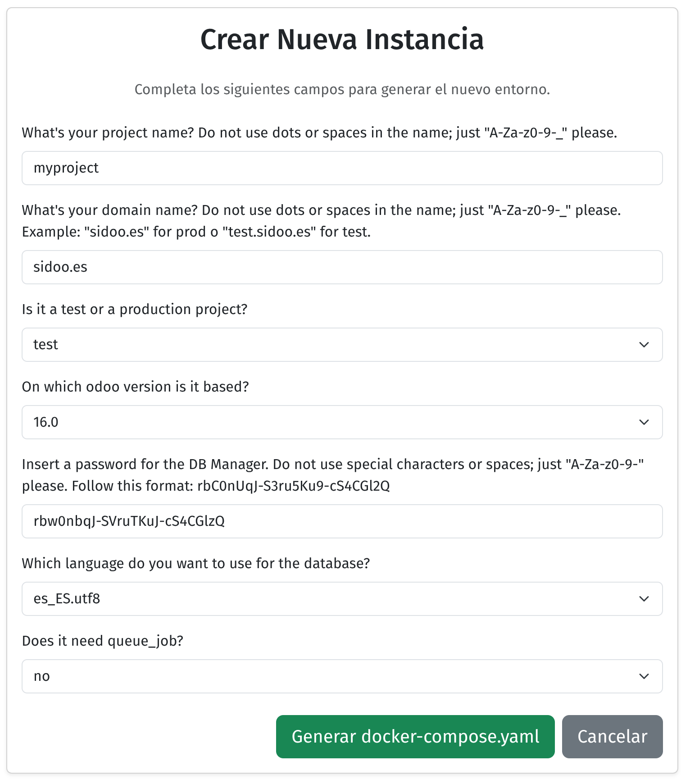The image size is (681, 784).
Task: Click the "Is it a test or a production project?" label
Action: [x=135, y=310]
